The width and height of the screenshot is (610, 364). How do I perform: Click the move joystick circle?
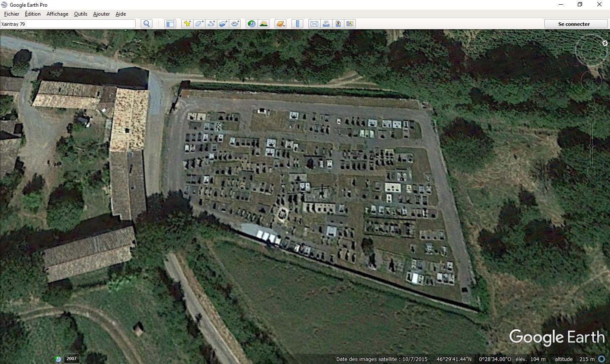pyautogui.click(x=591, y=80)
